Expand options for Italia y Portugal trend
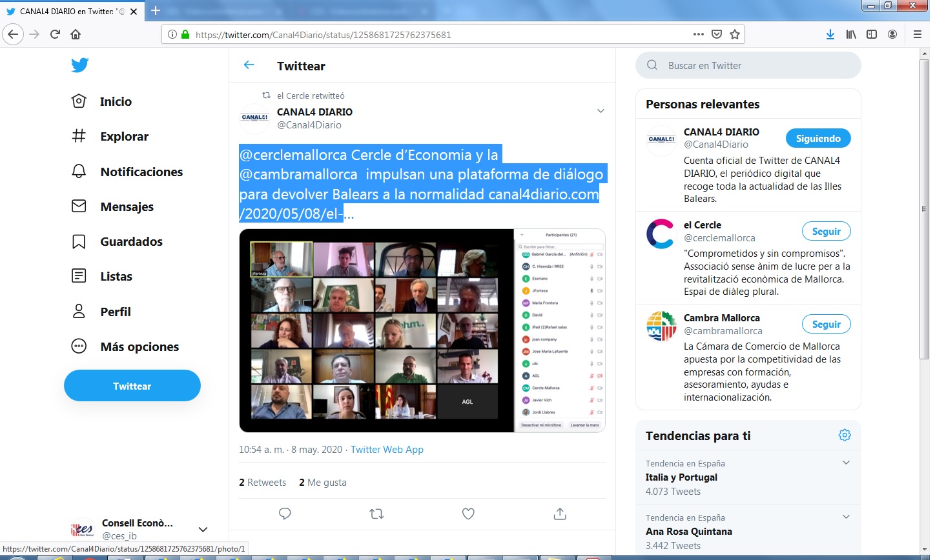Screen dimensions: 935x560 pos(846,463)
